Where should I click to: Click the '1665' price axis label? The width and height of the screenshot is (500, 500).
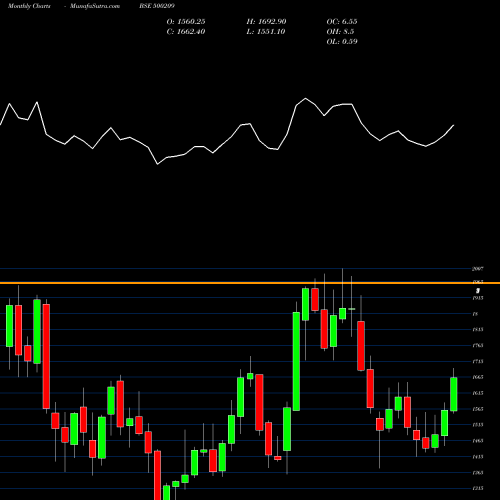tap(478, 377)
